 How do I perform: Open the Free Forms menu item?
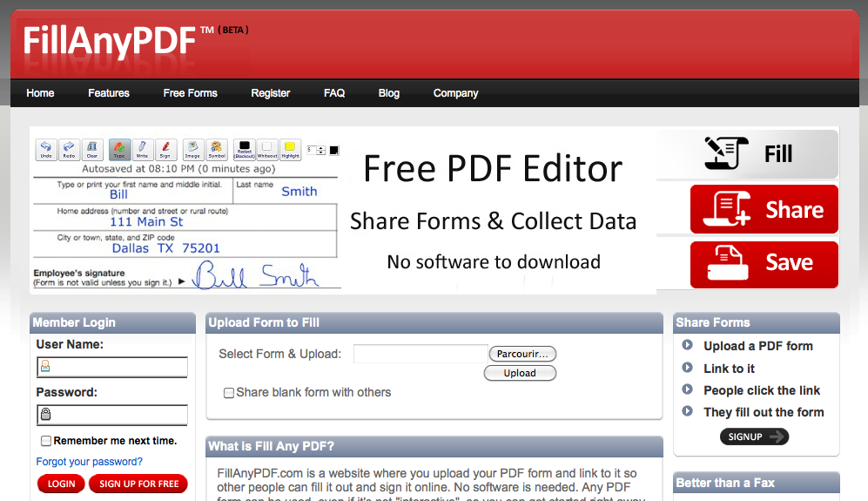[x=190, y=93]
